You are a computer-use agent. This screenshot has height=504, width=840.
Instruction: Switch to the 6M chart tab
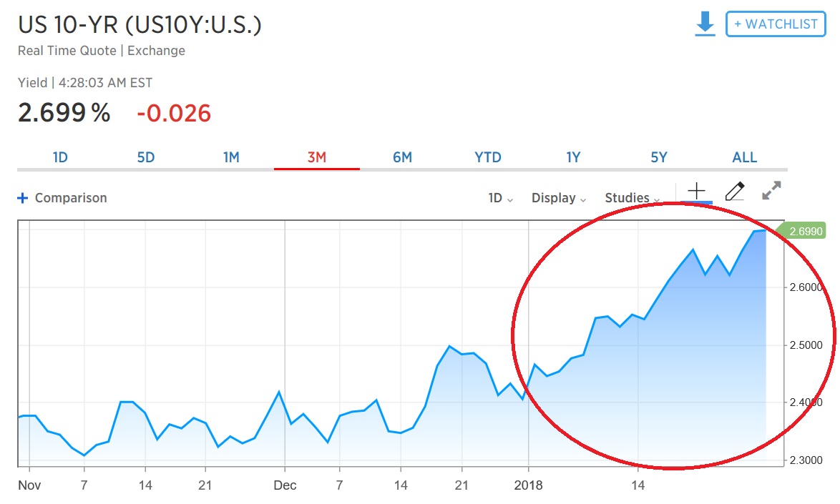coord(401,157)
